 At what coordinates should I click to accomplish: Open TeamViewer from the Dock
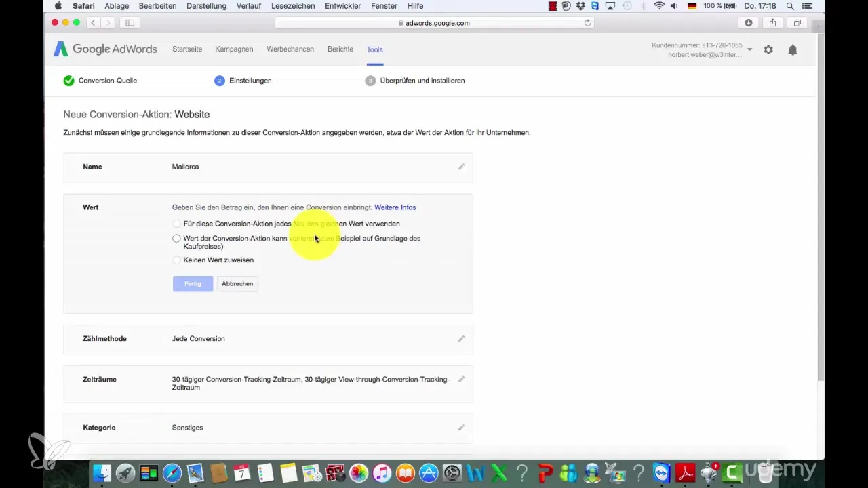tap(661, 472)
